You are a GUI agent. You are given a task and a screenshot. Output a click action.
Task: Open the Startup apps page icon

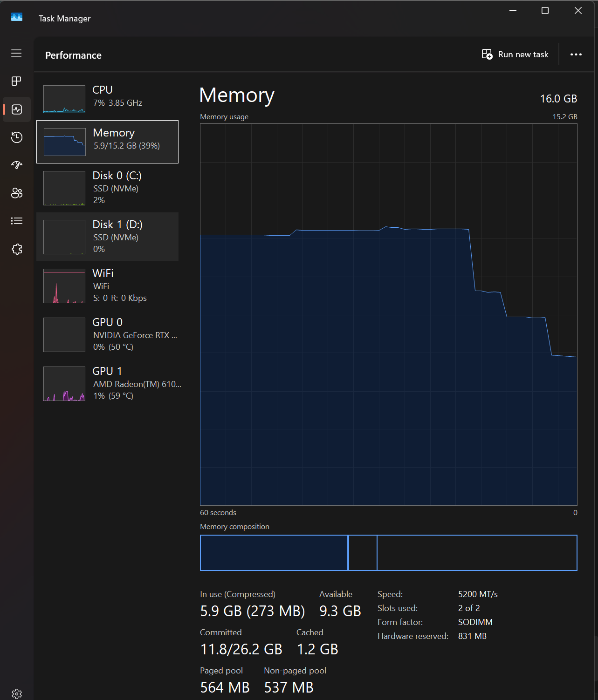pos(16,165)
